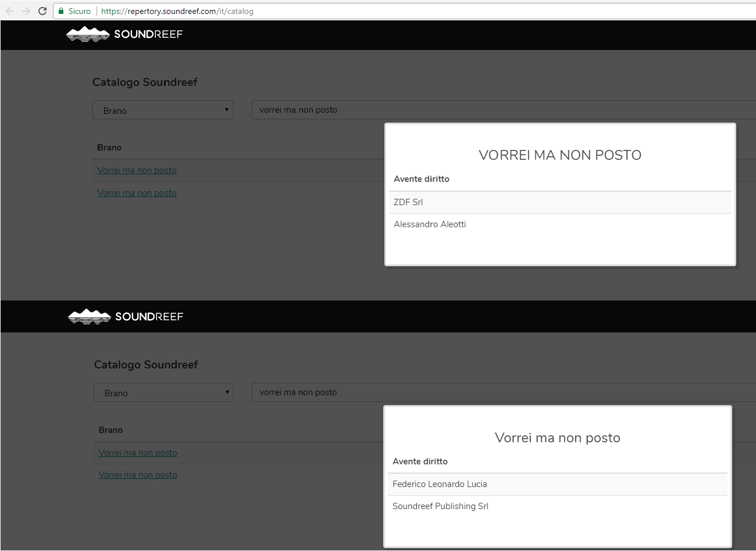Click 'Avente diritto' header in the lower popup
This screenshot has width=756, height=551.
(x=420, y=461)
